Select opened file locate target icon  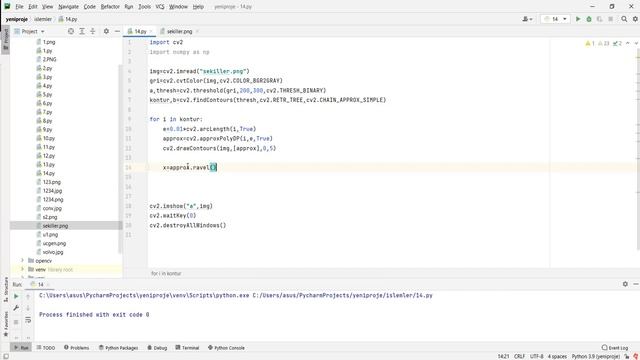(x=71, y=31)
